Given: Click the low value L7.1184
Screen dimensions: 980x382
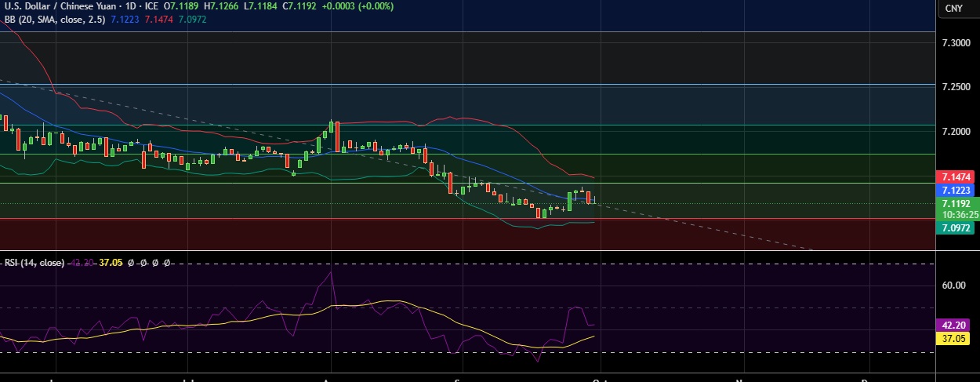Looking at the screenshot, I should (x=261, y=5).
